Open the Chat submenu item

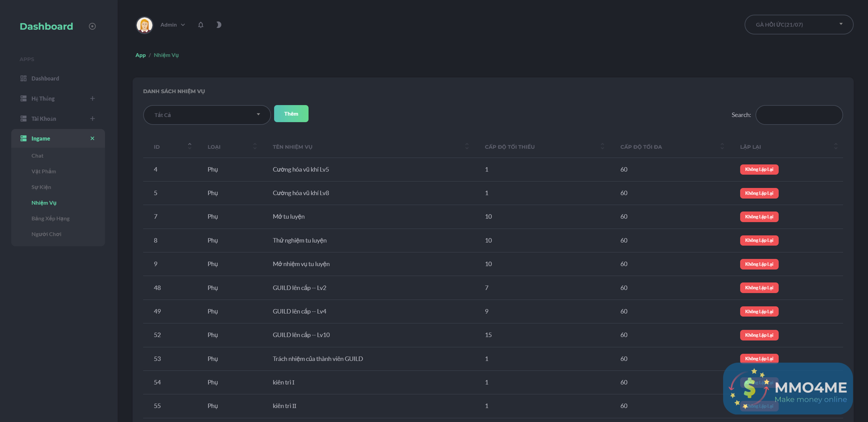[x=38, y=156]
